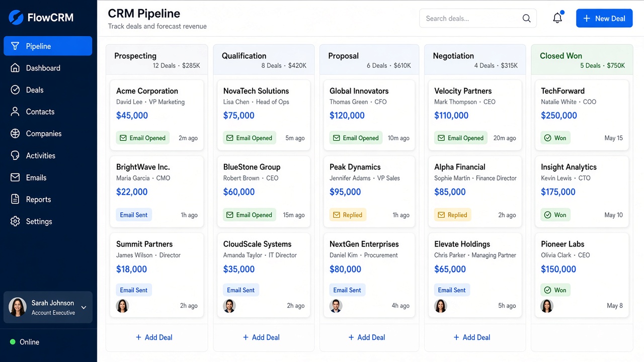644x362 pixels.
Task: Add Deal in the Prospecting column
Action: pos(154,337)
